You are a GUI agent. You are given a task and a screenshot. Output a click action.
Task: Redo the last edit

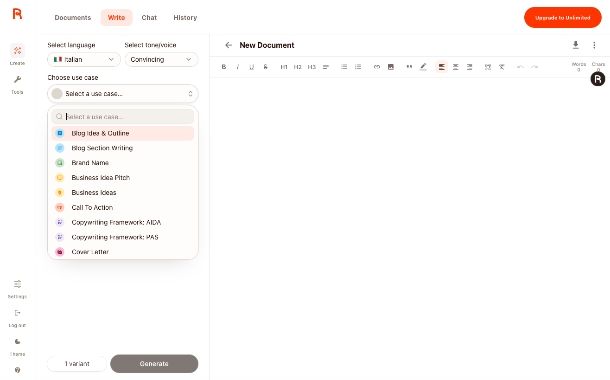point(535,67)
